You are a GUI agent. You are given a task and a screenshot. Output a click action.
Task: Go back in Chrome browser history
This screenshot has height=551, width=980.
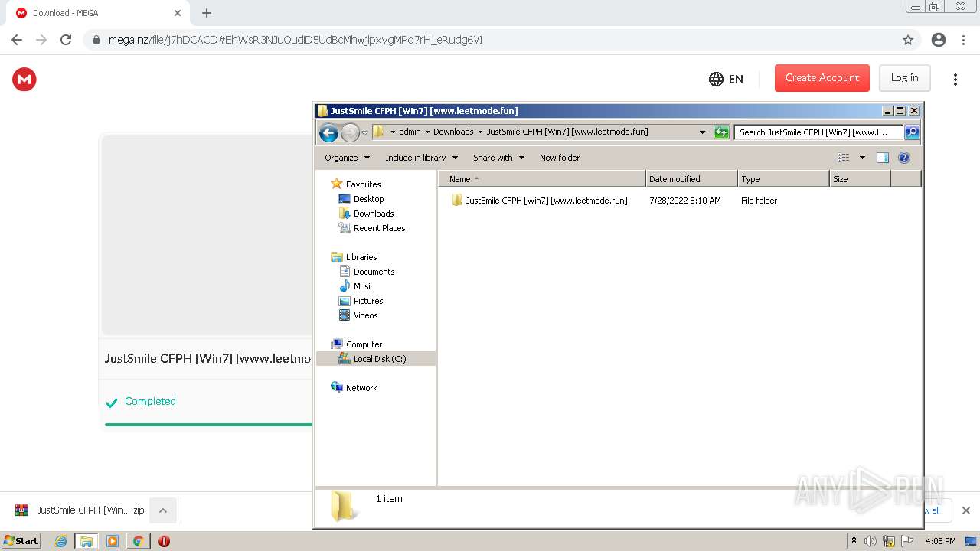pos(17,40)
